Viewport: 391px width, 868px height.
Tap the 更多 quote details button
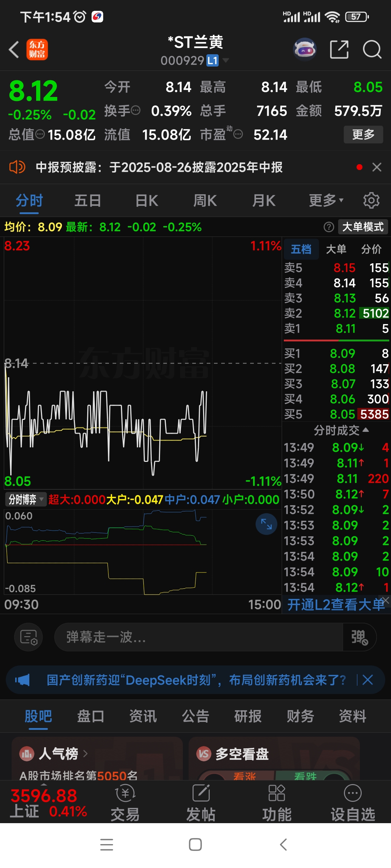pyautogui.click(x=363, y=135)
